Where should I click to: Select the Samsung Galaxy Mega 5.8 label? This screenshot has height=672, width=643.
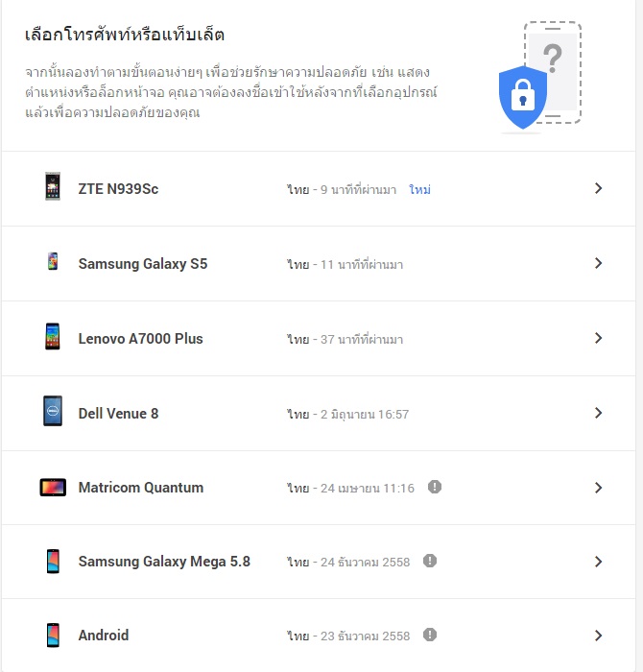coord(164,562)
